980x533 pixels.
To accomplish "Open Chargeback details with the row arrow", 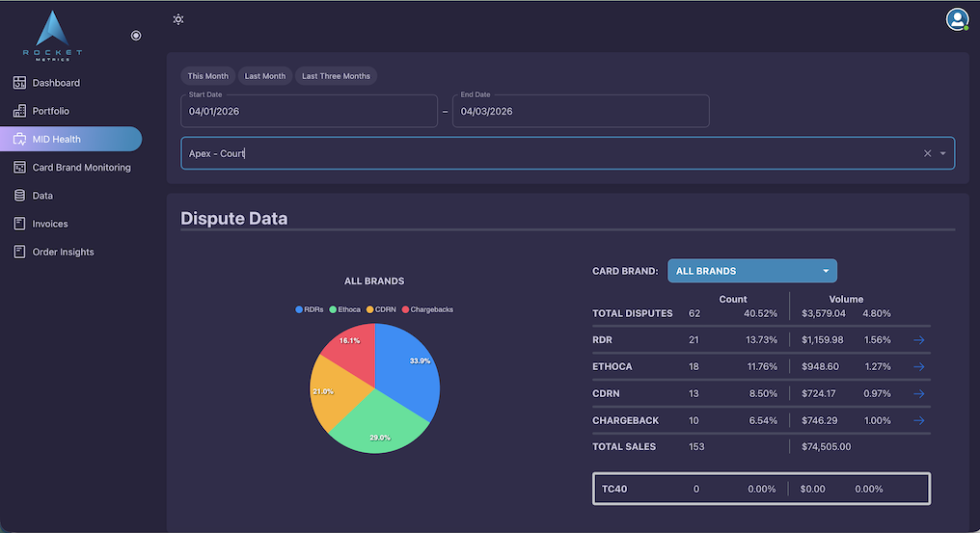I will click(919, 420).
